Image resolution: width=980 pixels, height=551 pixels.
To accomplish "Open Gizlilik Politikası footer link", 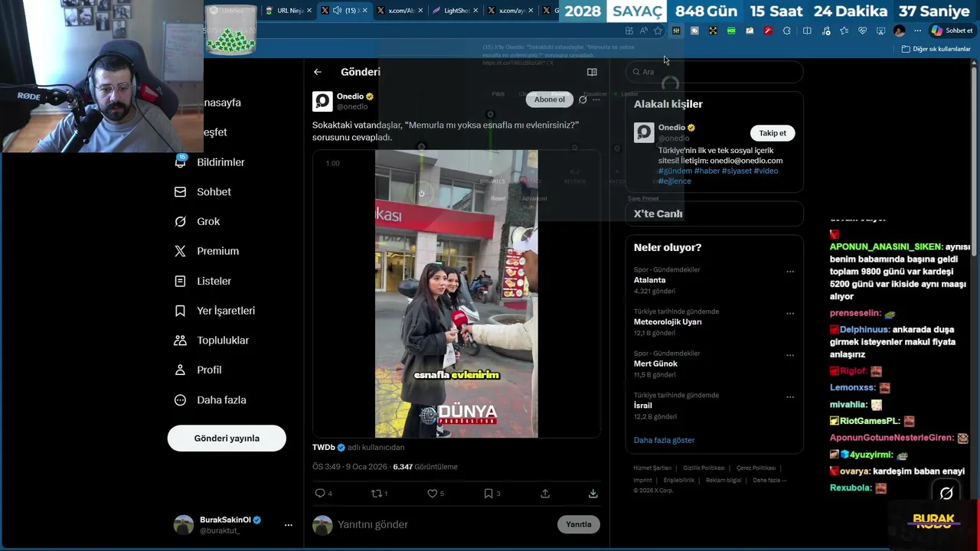I will coord(704,468).
